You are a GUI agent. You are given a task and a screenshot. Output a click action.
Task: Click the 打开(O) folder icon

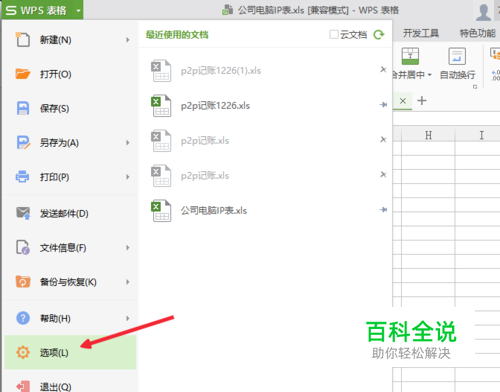[23, 74]
